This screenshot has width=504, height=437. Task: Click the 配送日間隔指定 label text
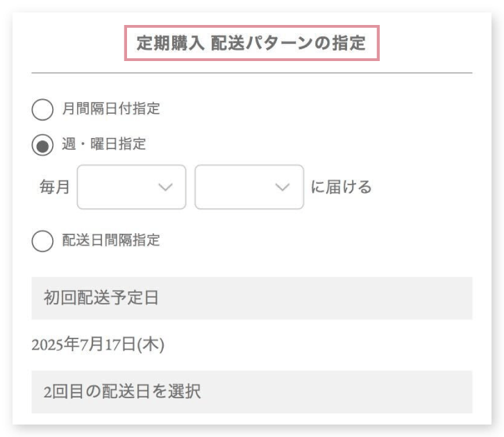pos(111,241)
